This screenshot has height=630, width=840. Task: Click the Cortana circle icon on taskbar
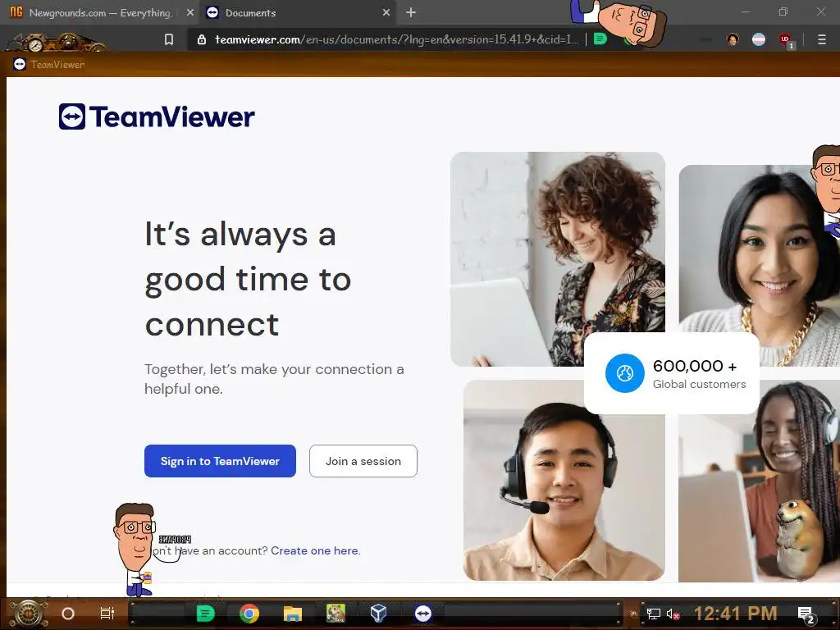tap(68, 614)
